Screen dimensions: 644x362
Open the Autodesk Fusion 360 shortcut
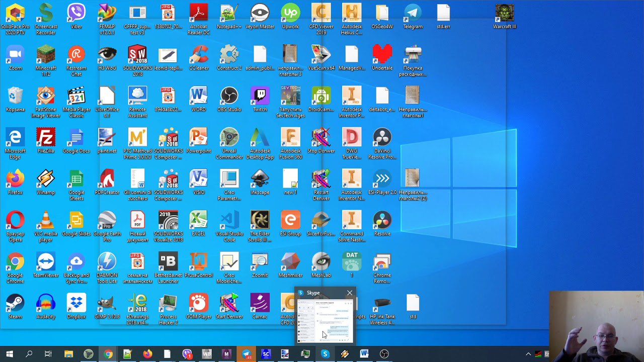tap(290, 144)
